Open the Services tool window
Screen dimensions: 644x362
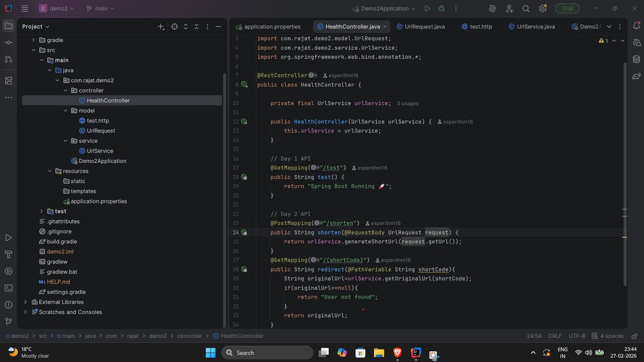8,271
